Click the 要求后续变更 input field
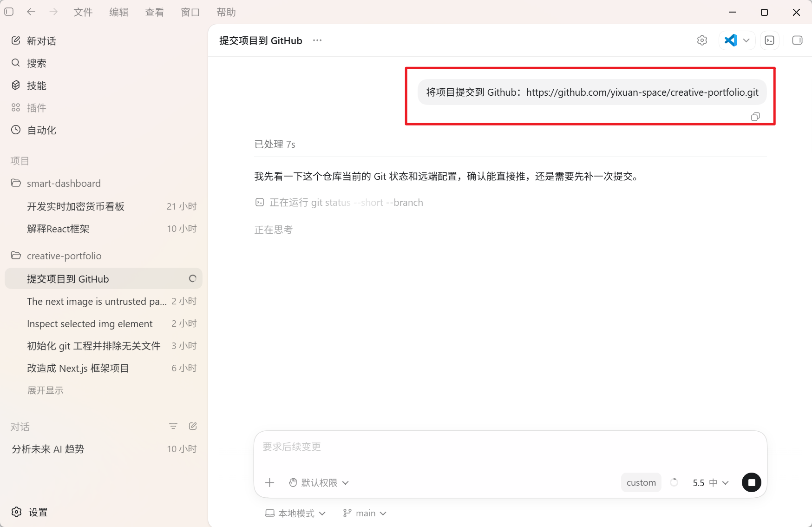 [510, 447]
